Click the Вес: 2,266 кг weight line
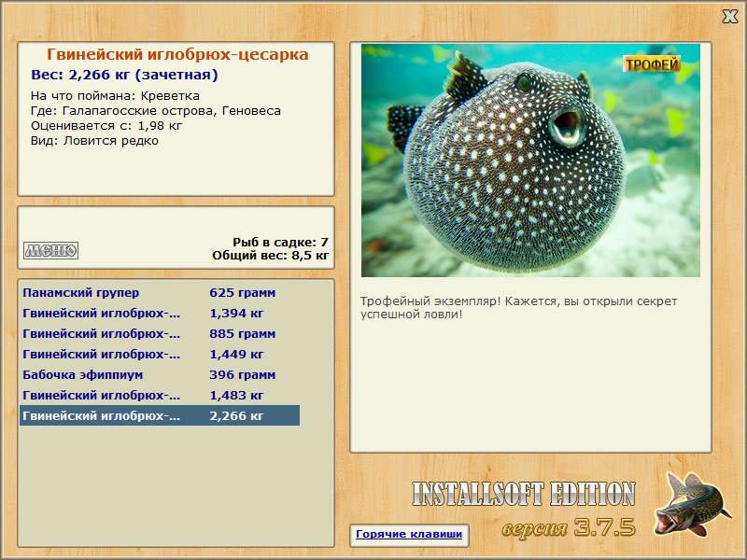747x560 pixels. tap(124, 75)
